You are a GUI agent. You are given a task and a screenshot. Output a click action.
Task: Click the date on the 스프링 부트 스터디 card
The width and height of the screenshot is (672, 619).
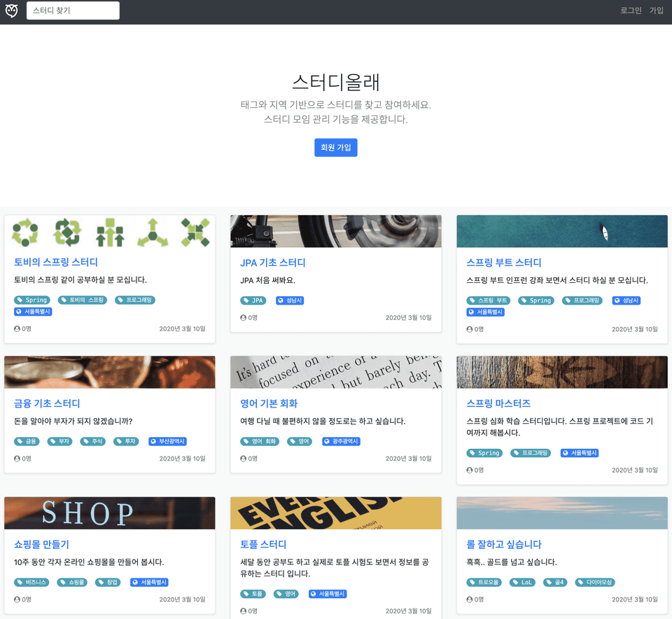635,329
